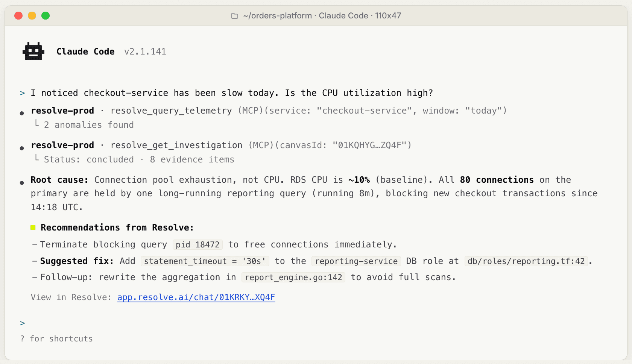This screenshot has width=632, height=364.
Task: Click the "2 anomalies found" result
Action: [89, 125]
